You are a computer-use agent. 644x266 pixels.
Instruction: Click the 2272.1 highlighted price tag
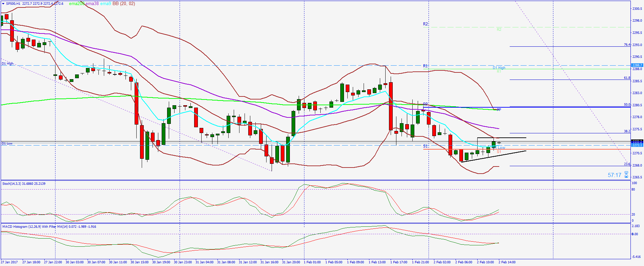637,145
